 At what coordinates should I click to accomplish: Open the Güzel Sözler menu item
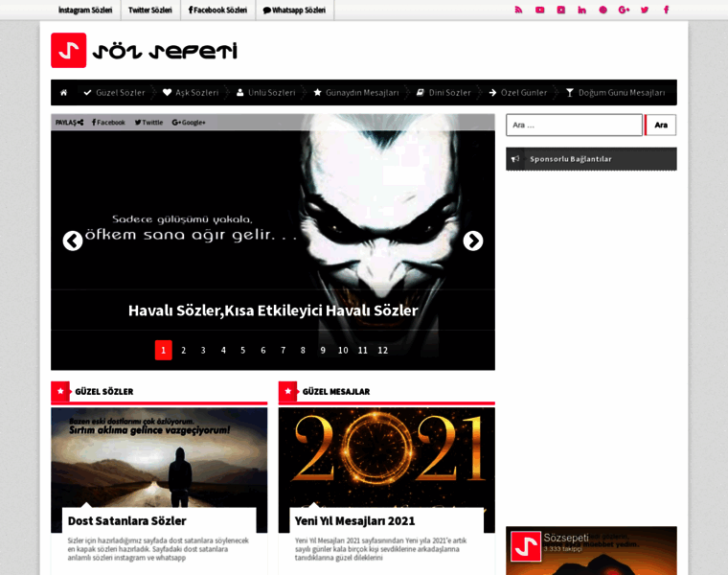tap(114, 93)
